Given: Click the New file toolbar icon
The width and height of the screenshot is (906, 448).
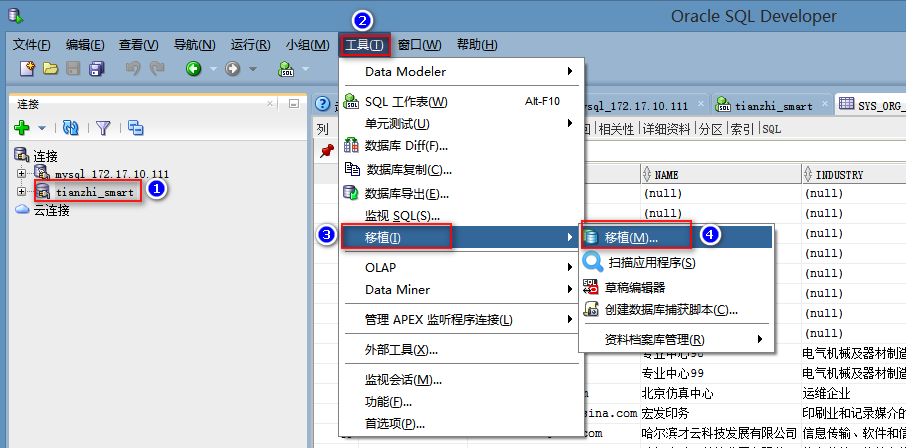Looking at the screenshot, I should (27, 69).
